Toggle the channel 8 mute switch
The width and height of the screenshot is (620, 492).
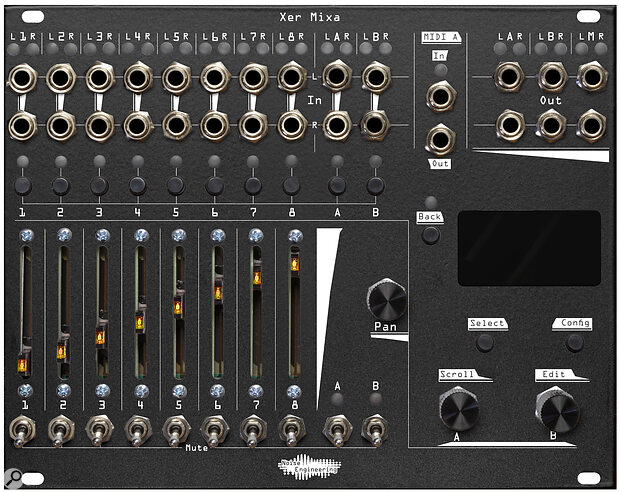pyautogui.click(x=291, y=432)
